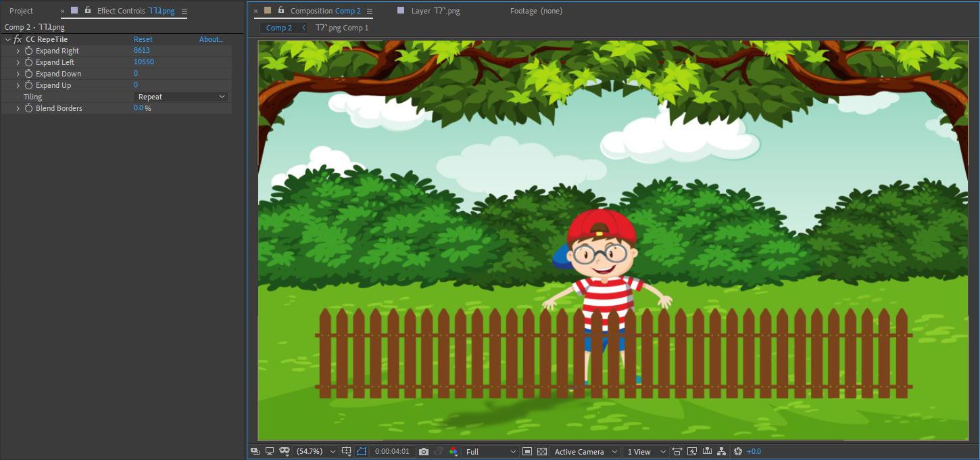This screenshot has height=460, width=980.
Task: Open the Active Camera dropdown
Action: [x=585, y=451]
